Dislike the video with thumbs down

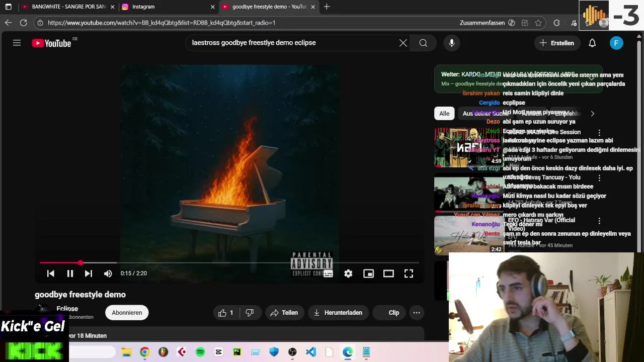(250, 313)
